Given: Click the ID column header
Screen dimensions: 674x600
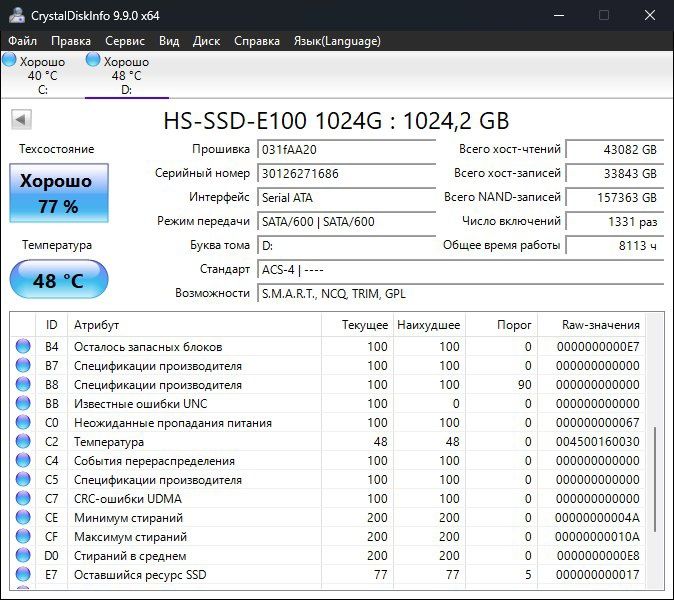Looking at the screenshot, I should [51, 325].
